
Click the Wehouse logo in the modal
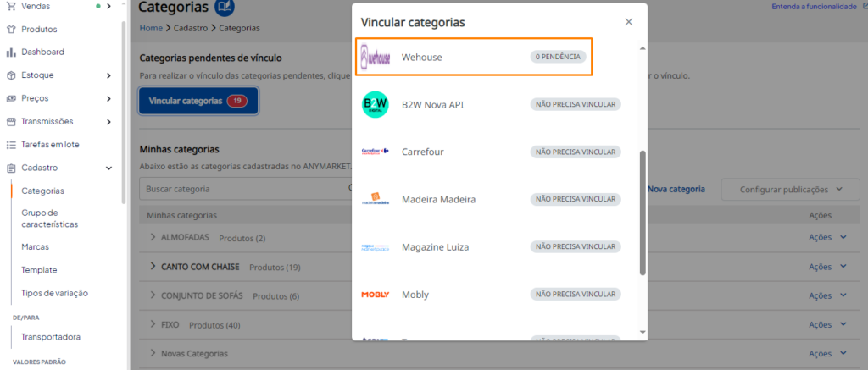pyautogui.click(x=375, y=57)
